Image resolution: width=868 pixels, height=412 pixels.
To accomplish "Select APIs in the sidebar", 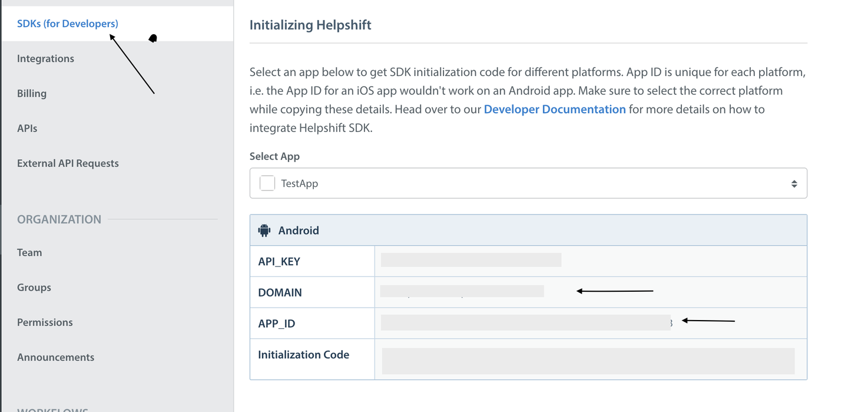I will click(27, 128).
